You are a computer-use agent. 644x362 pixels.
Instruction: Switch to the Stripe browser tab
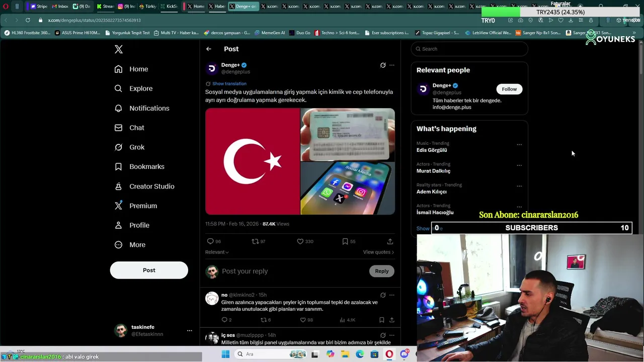pos(39,7)
